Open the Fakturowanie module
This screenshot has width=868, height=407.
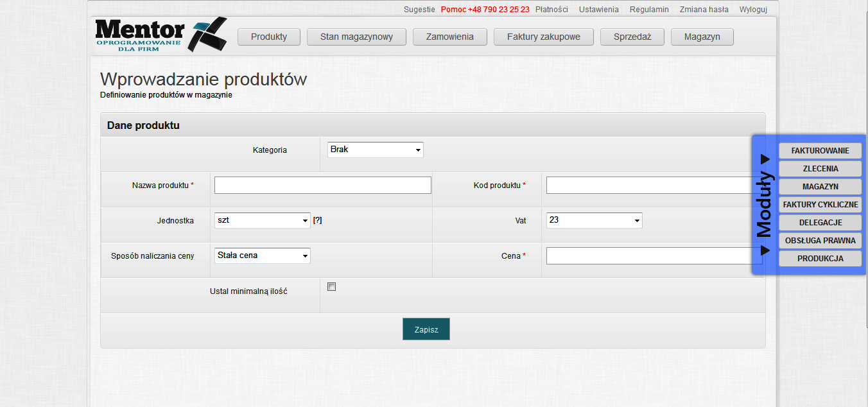(820, 151)
